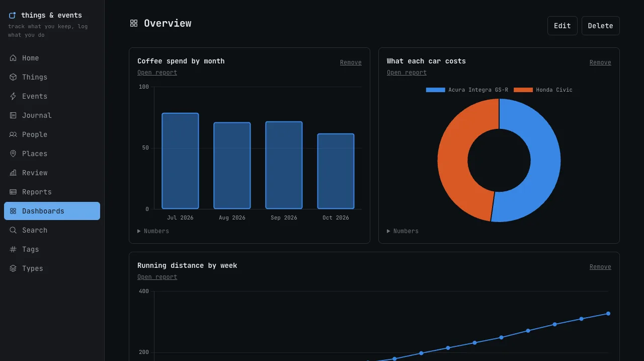644x361 pixels.
Task: Click the Edit button
Action: coord(562,26)
